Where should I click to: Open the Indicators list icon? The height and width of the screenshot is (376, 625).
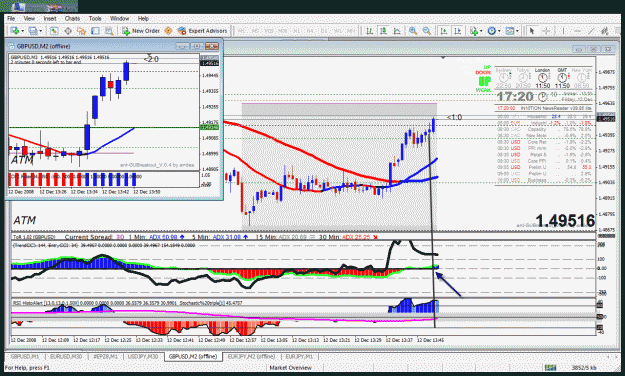coord(474,31)
